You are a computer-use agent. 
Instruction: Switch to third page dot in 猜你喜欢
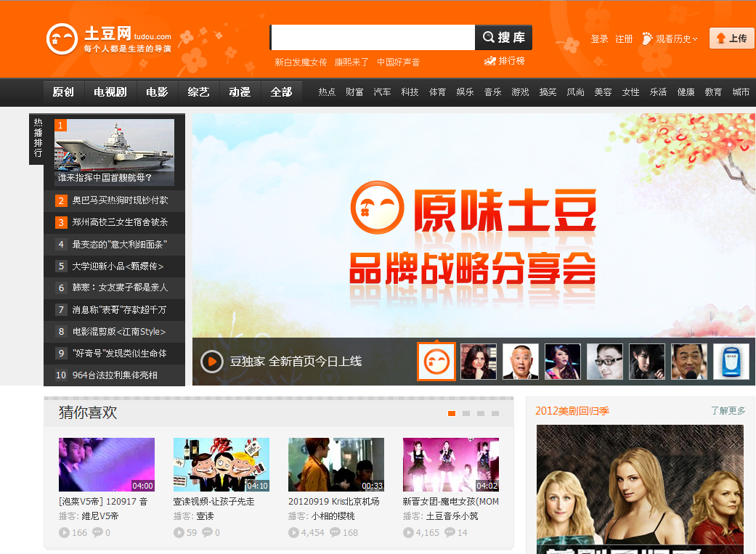click(481, 413)
